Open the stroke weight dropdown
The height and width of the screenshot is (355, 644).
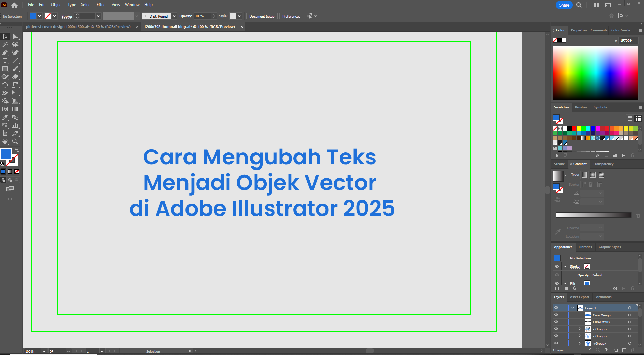click(98, 16)
